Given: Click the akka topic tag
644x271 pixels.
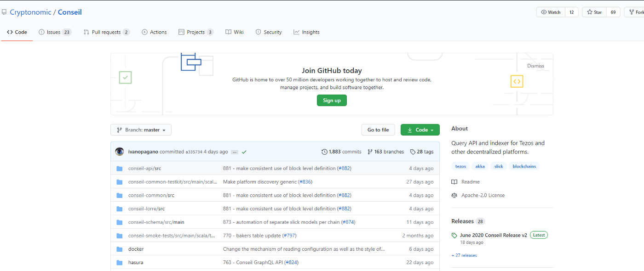Looking at the screenshot, I should point(480,166).
